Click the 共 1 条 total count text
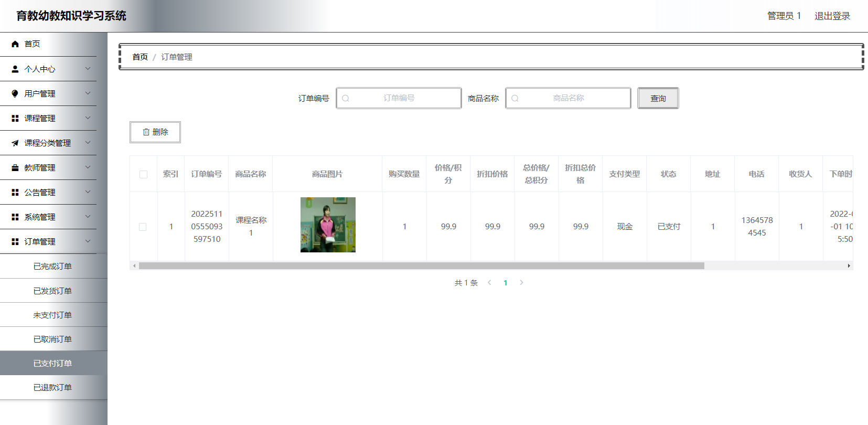Viewport: 868px width, 425px height. 466,283
